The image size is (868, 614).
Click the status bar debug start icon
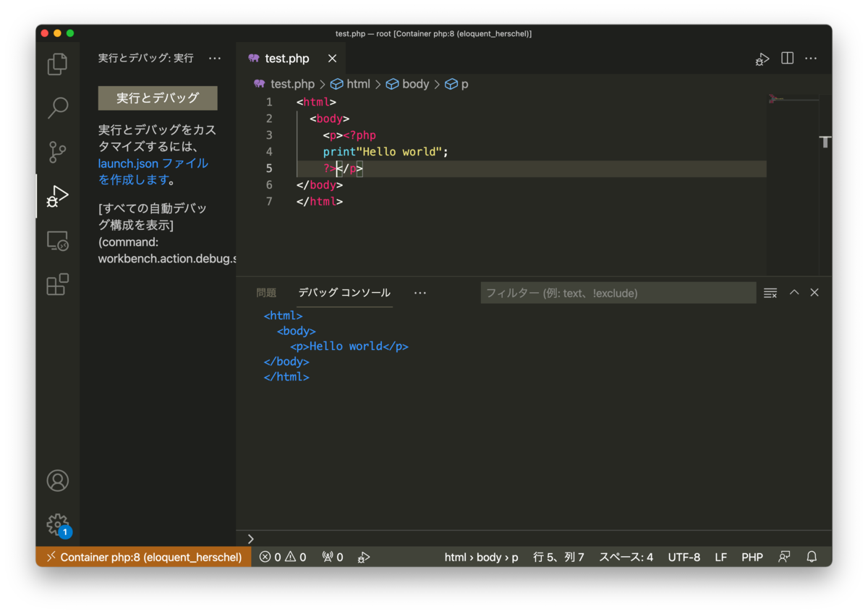pos(364,557)
